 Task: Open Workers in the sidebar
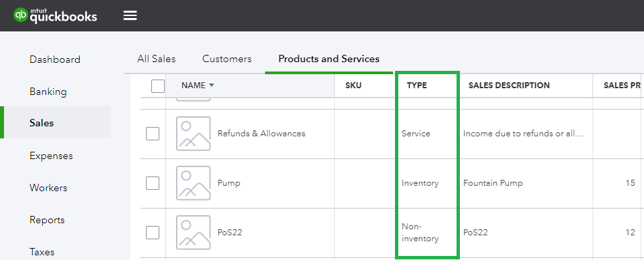[x=48, y=188]
